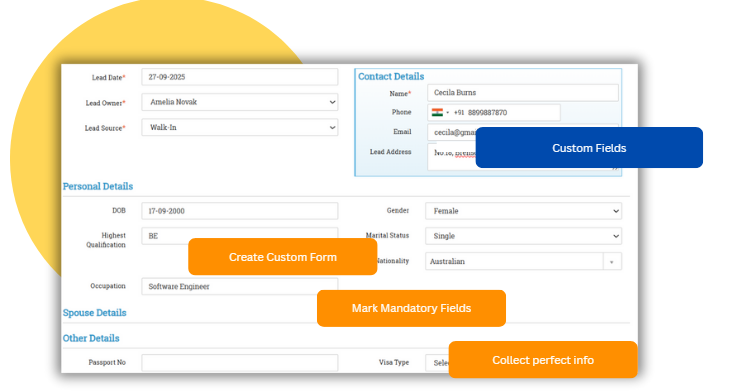Click the empty Passport No field
The width and height of the screenshot is (739, 392).
(239, 362)
